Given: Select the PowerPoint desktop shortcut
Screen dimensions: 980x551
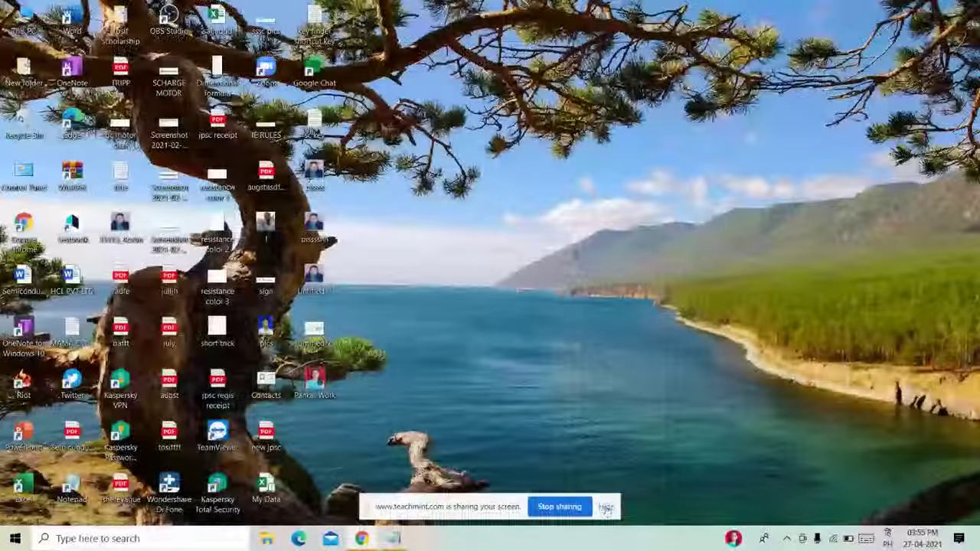Looking at the screenshot, I should [24, 437].
